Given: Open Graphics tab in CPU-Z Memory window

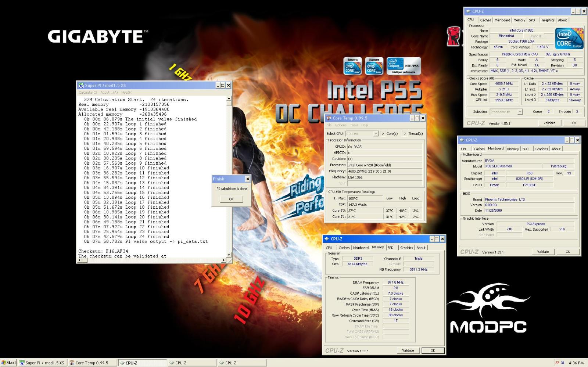Looking at the screenshot, I should pos(406,248).
